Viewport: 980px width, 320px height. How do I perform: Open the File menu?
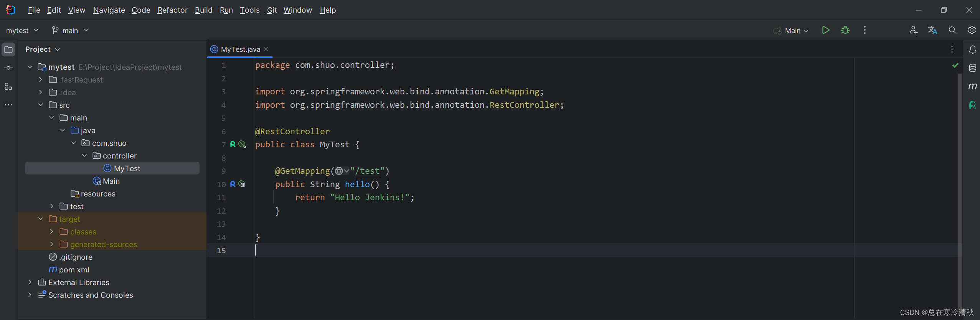pyautogui.click(x=34, y=10)
